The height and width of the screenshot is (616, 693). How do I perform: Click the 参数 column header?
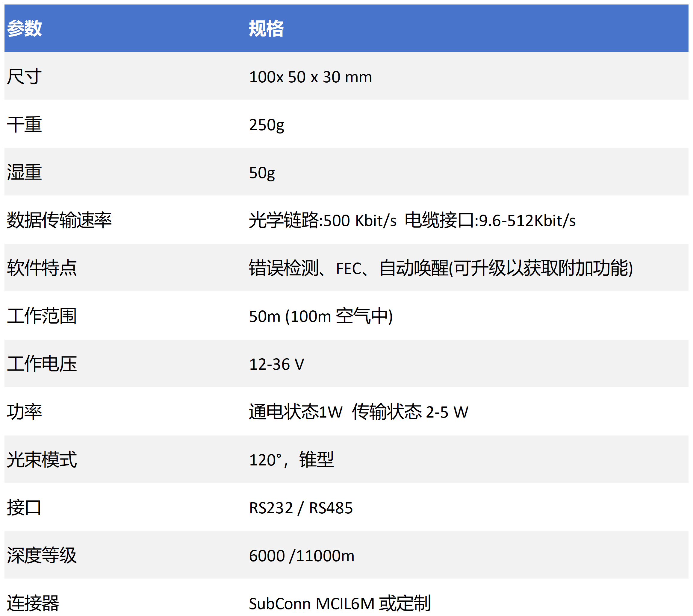25,28
